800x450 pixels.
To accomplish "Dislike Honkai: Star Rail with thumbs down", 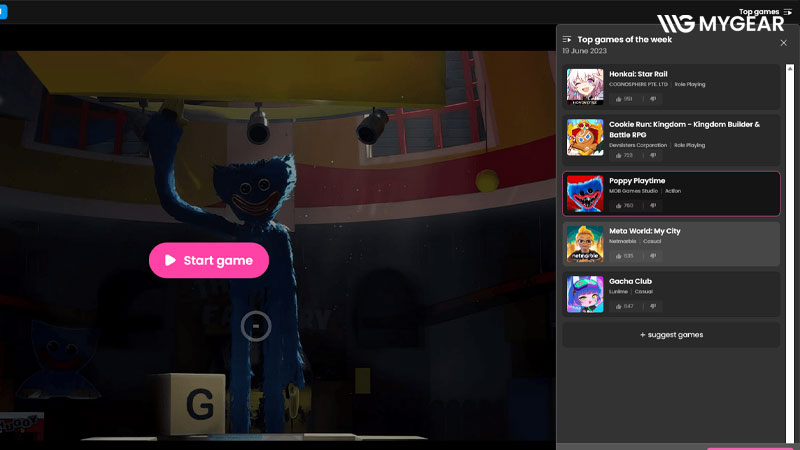I will pyautogui.click(x=653, y=99).
